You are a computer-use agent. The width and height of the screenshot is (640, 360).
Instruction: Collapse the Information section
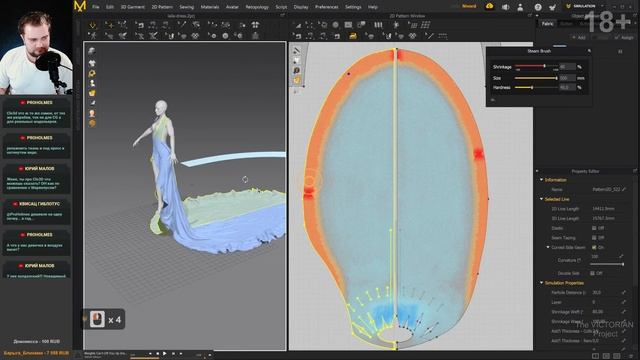pyautogui.click(x=542, y=180)
